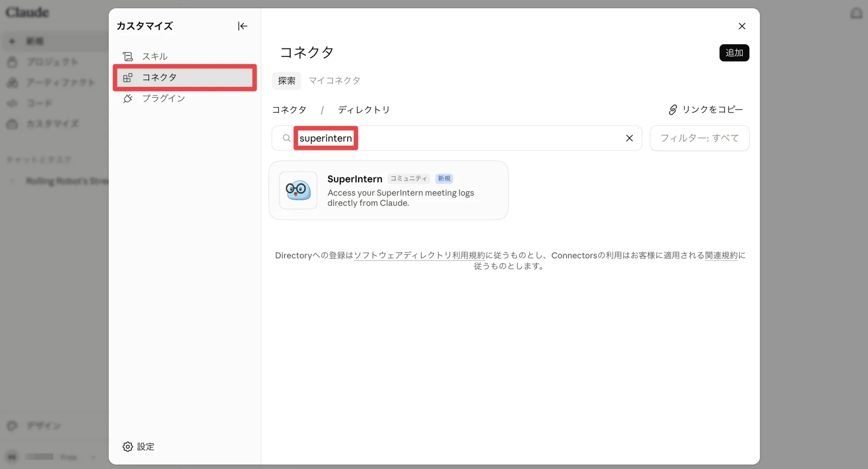Click the SuperIntern mascot thumbnail
Viewport: 868px width, 469px height.
tap(298, 190)
